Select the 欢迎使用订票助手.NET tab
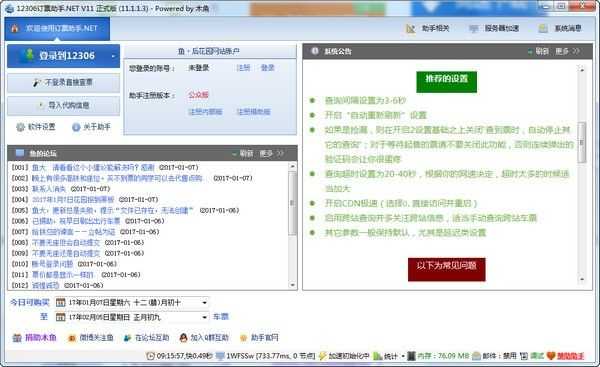 pyautogui.click(x=57, y=29)
